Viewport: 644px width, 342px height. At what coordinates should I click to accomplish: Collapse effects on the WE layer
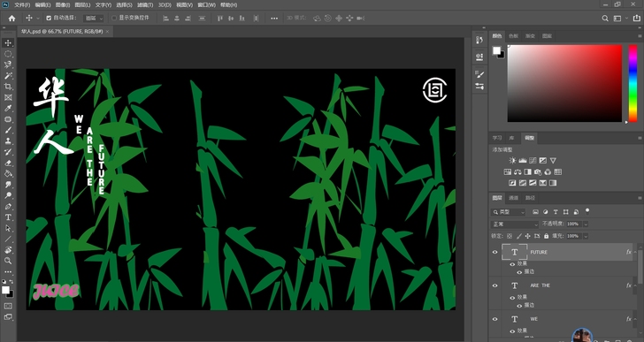pyautogui.click(x=635, y=319)
